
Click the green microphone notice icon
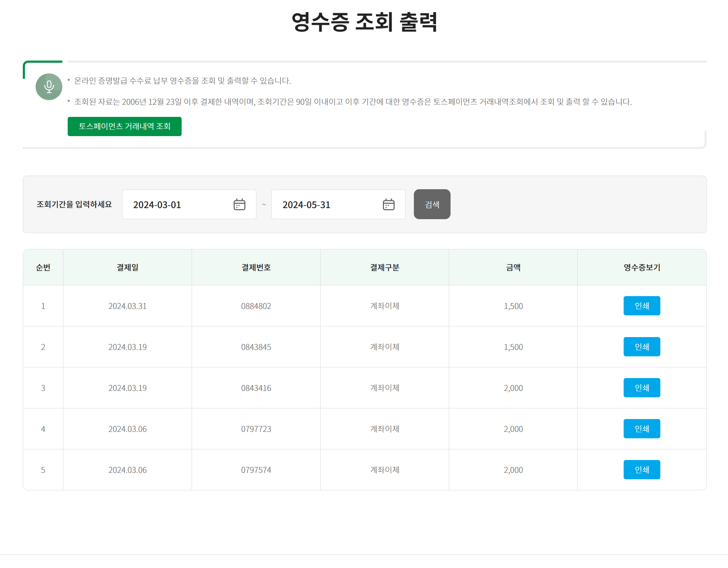[x=49, y=87]
